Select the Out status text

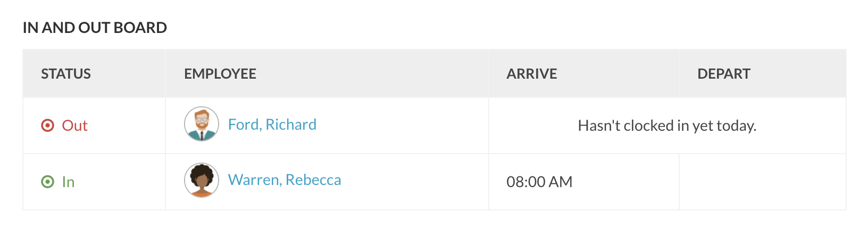[x=75, y=125]
